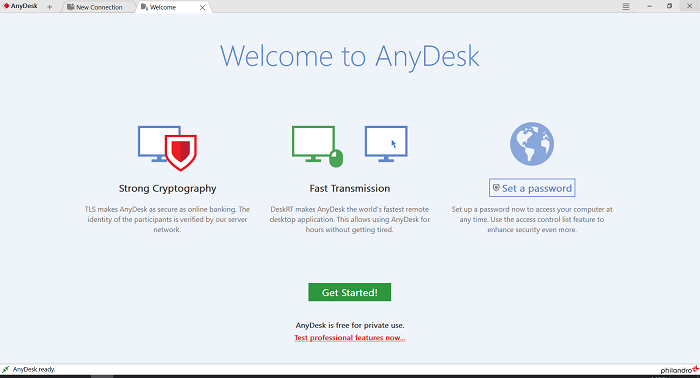Click the Get Started! button

(350, 292)
